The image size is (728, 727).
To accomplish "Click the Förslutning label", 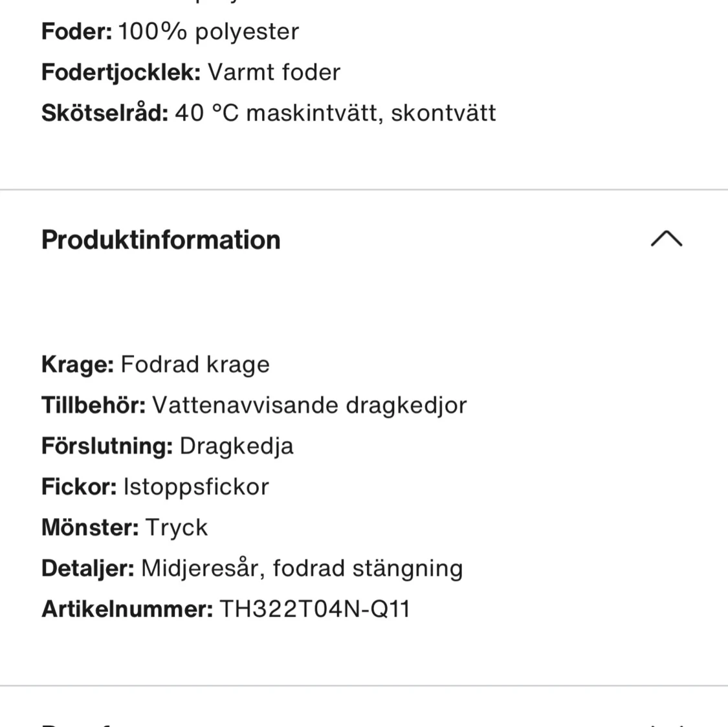I will tap(107, 446).
